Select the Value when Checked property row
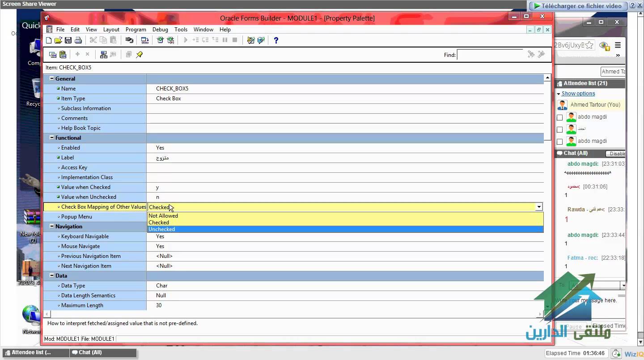 293,187
